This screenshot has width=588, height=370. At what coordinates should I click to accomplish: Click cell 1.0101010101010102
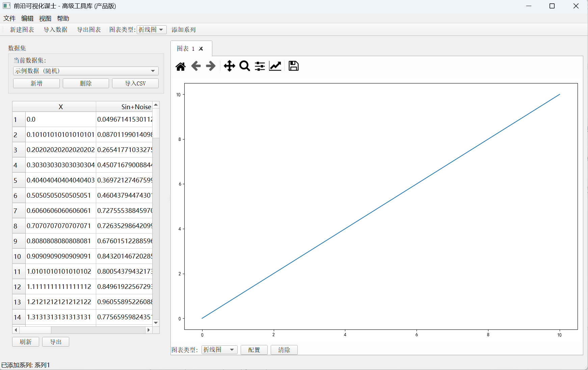[61, 272]
